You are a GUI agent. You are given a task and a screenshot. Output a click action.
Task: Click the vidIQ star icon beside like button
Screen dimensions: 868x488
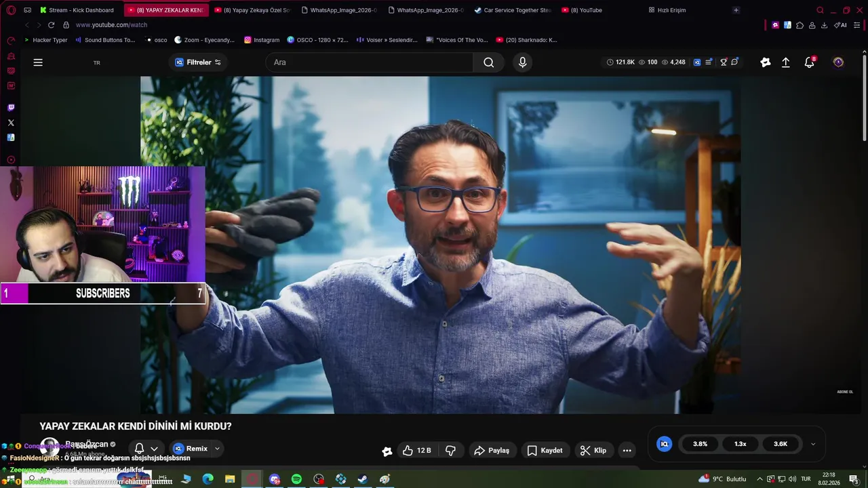pos(387,451)
